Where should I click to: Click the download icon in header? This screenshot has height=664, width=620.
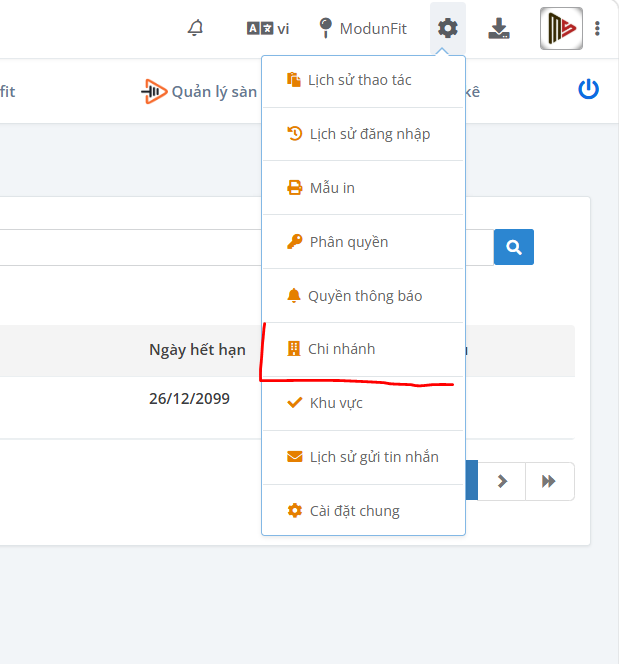click(x=499, y=28)
